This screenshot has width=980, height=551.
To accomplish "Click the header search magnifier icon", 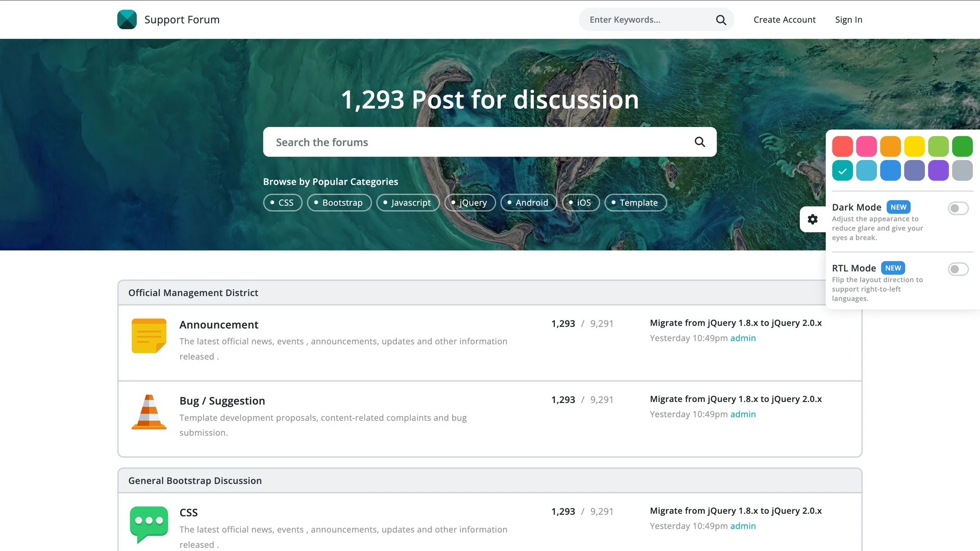I will (x=721, y=20).
